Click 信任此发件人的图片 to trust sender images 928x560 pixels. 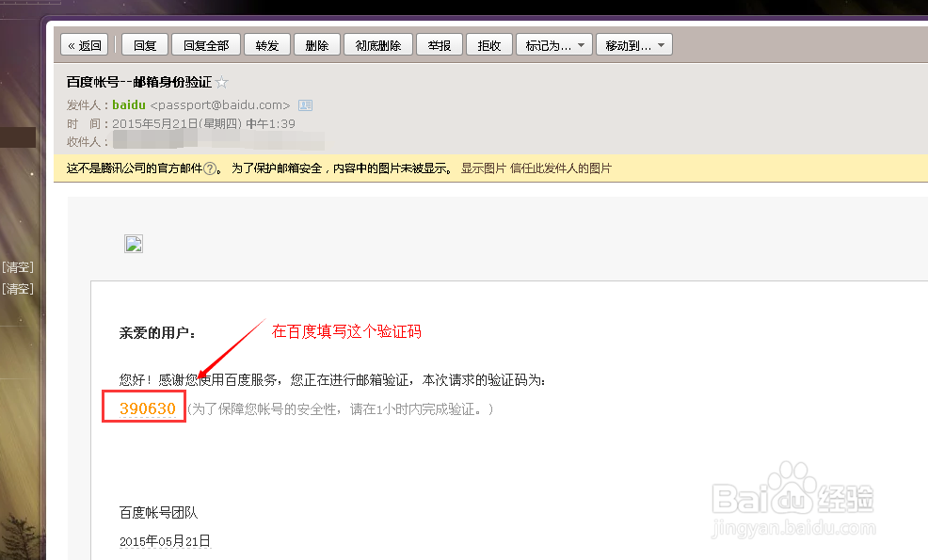click(562, 168)
